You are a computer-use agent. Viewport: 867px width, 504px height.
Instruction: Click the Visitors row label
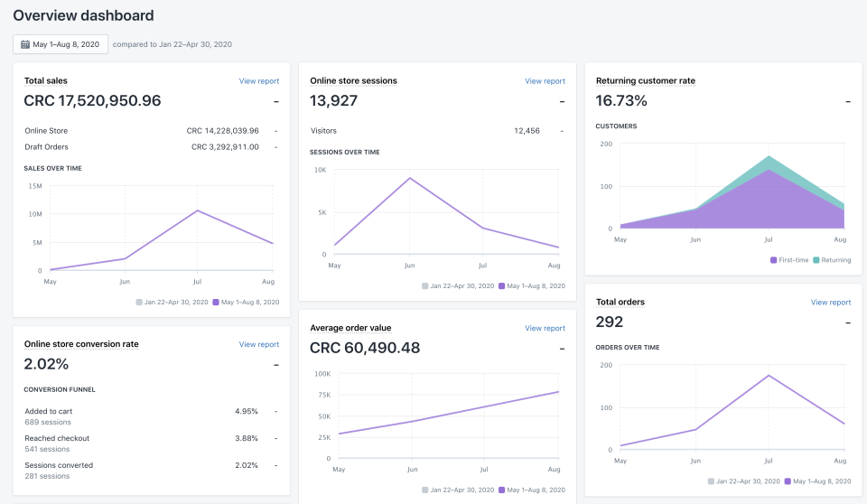(x=323, y=131)
